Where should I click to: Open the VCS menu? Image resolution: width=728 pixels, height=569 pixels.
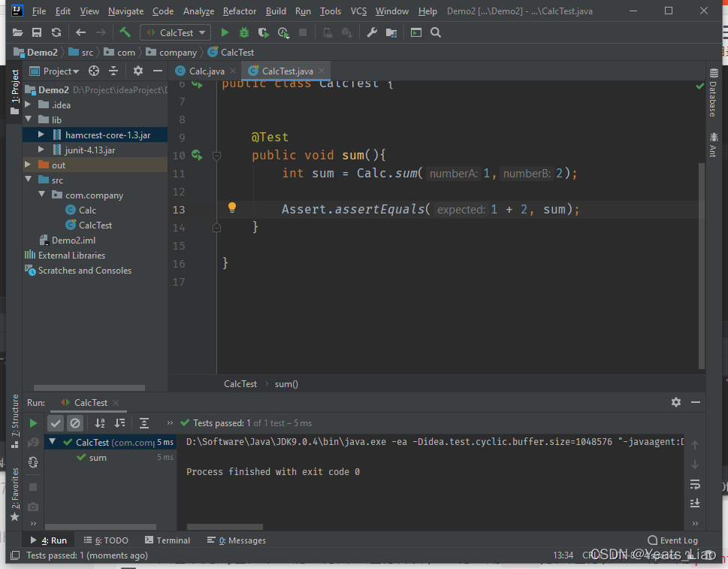coord(358,11)
